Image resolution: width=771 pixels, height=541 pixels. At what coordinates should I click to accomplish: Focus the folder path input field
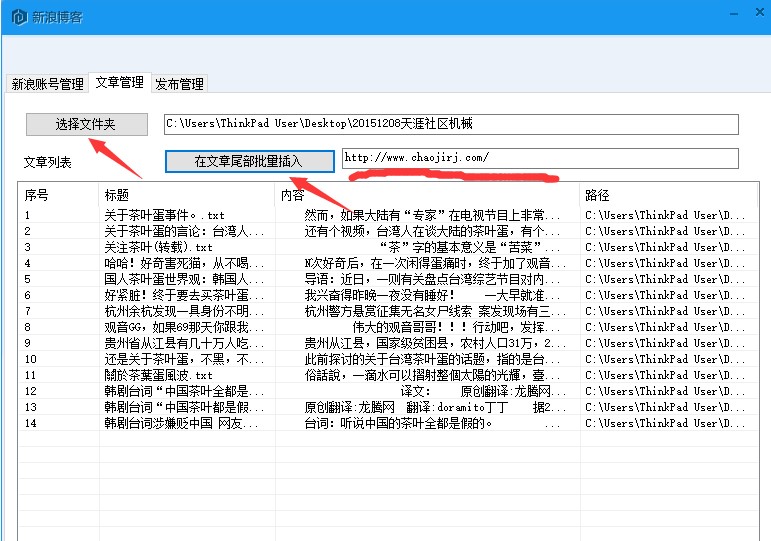[x=451, y=124]
